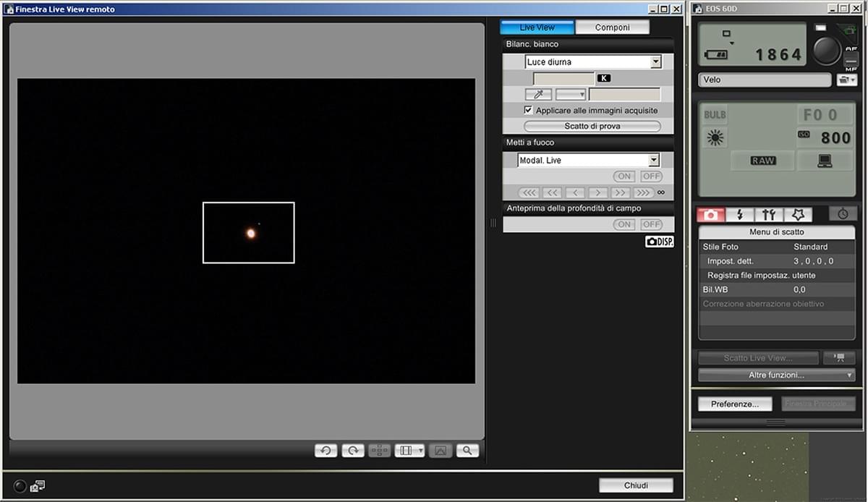Toggle the camera DISP. info button
868x502 pixels.
click(x=659, y=242)
